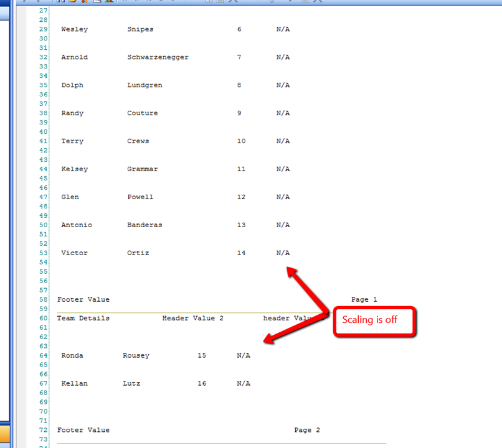Viewport: 502px width, 448px height.
Task: Click line number 29 in the gutter
Action: (44, 29)
